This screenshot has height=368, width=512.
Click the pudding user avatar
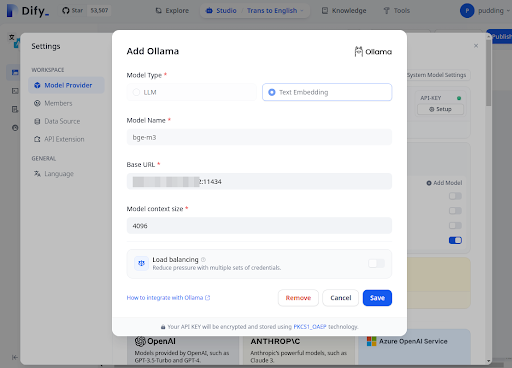pos(467,11)
